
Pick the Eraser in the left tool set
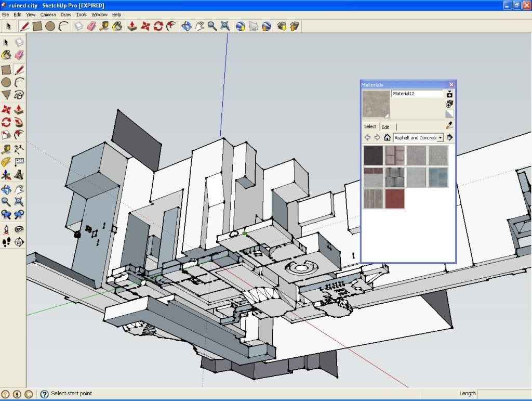[19, 55]
